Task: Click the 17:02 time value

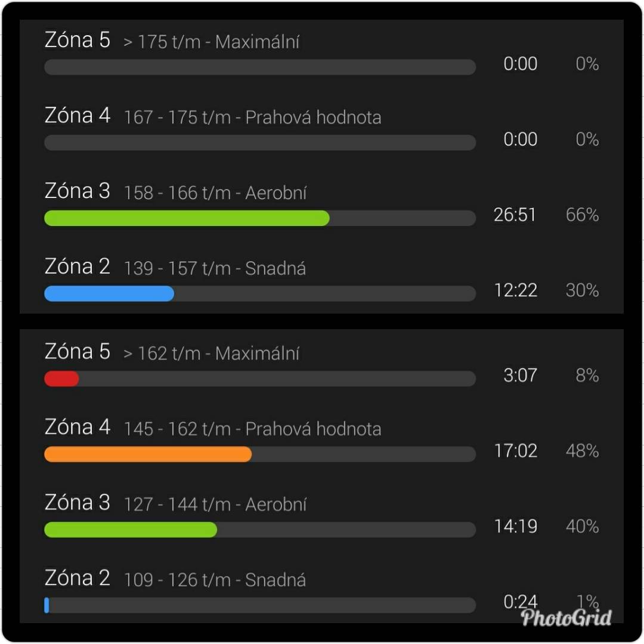Action: point(516,451)
